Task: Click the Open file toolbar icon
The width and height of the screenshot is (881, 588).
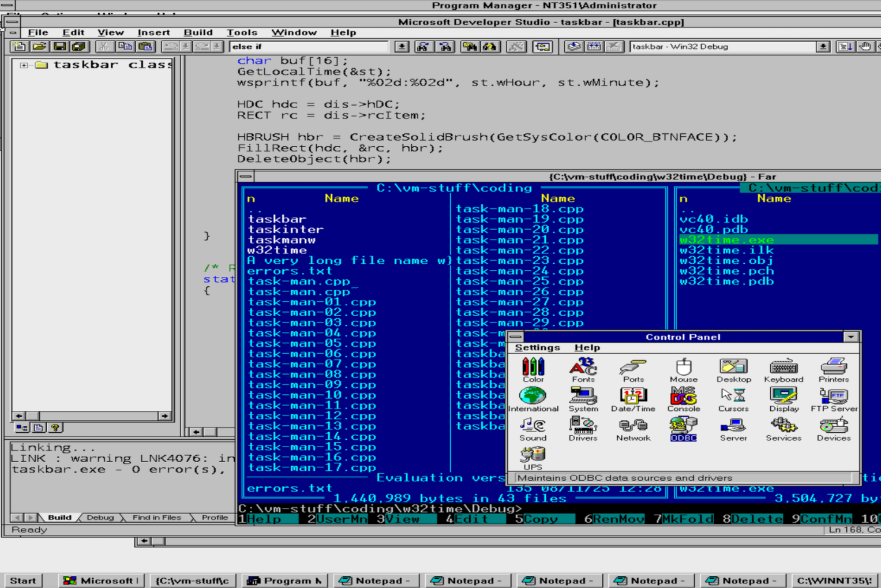Action: pos(39,47)
